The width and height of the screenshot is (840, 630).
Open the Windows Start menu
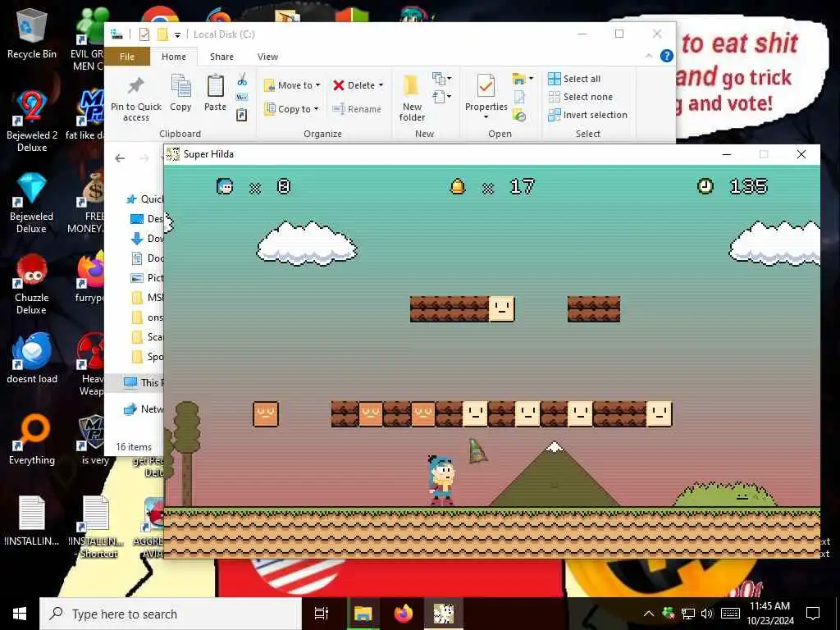click(x=20, y=614)
